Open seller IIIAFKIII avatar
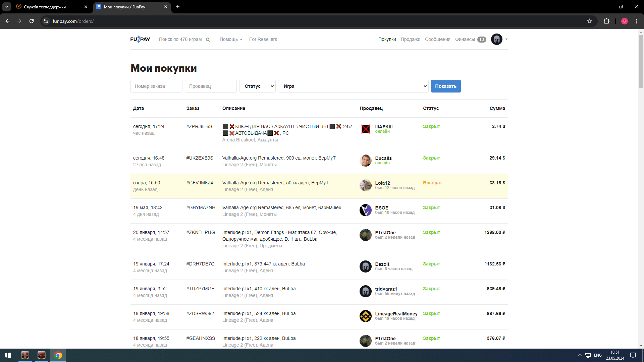The height and width of the screenshot is (362, 644). 365,129
